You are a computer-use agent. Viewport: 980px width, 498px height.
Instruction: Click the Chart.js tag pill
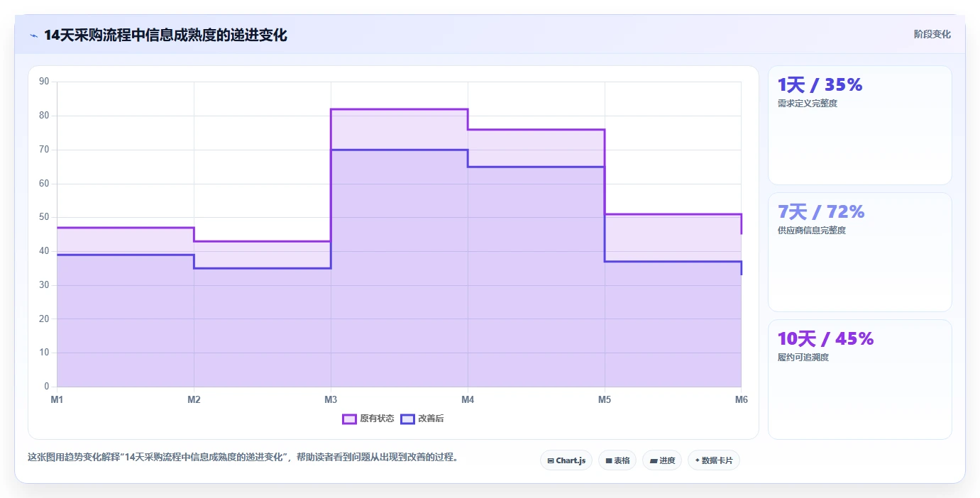[x=566, y=460]
